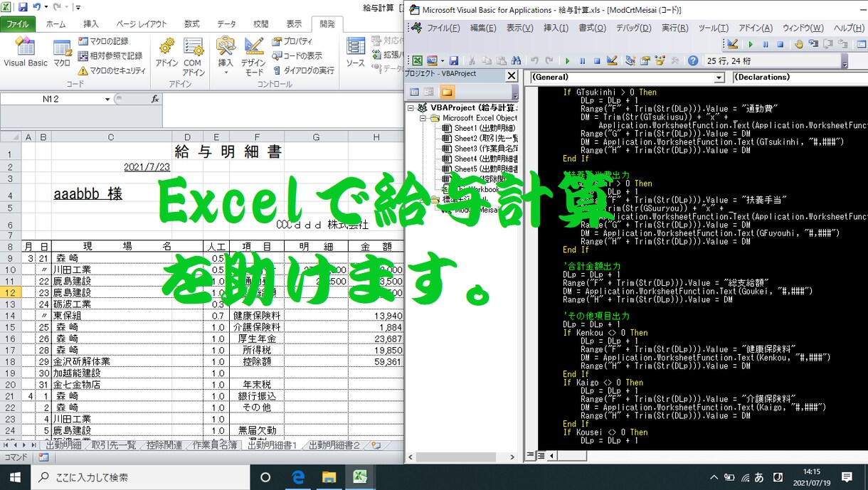868x490 pixels.
Task: Click View Code button in Project Explorer
Action: point(414,92)
